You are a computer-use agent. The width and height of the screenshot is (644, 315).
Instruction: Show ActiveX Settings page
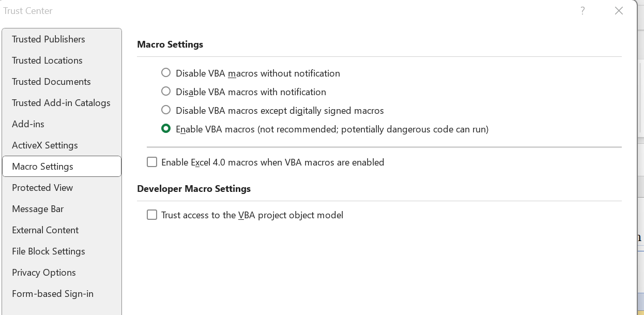(45, 145)
